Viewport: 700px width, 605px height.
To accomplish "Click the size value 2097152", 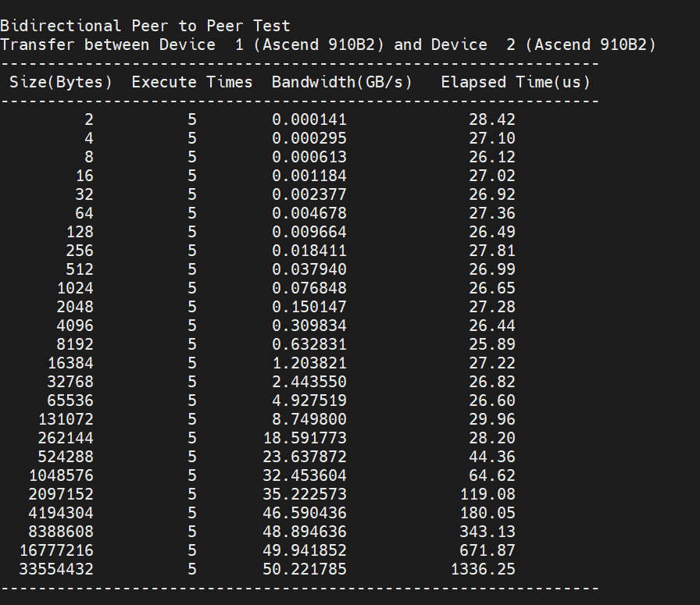I will pyautogui.click(x=61, y=494).
